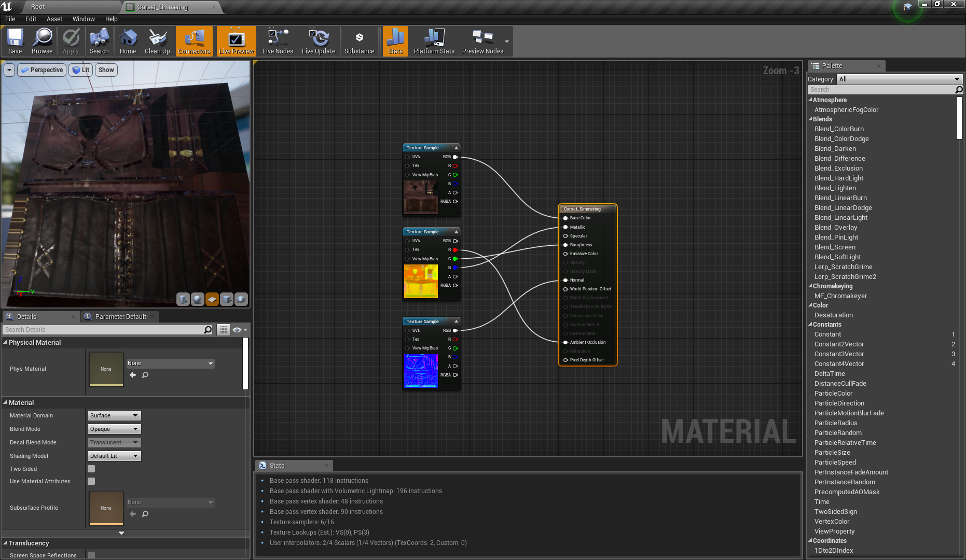Click the Lit view mode button
This screenshot has width=966, height=560.
pos(81,70)
